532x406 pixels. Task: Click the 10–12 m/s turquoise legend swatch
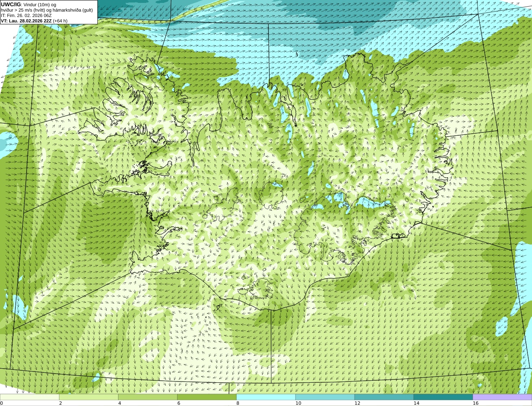coord(325,397)
